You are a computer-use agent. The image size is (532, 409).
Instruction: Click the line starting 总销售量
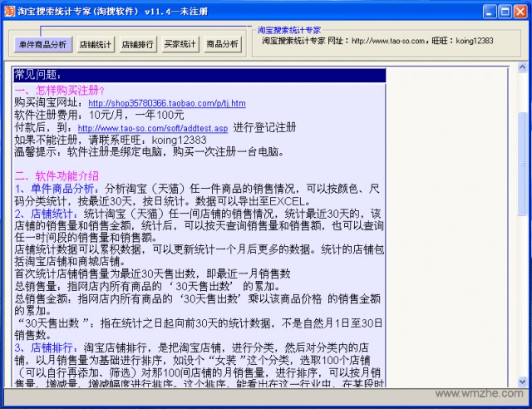point(147,287)
